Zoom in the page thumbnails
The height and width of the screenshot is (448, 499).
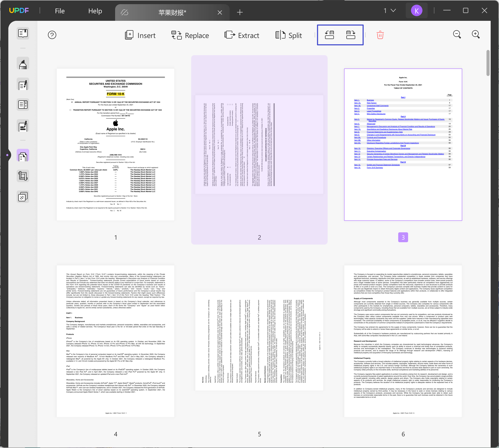point(476,34)
